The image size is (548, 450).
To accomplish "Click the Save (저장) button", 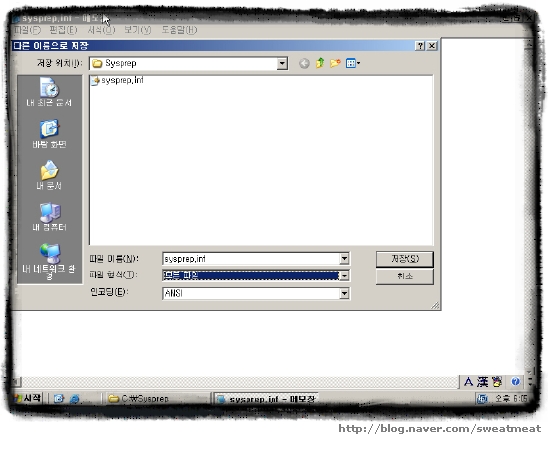I will coord(405,259).
